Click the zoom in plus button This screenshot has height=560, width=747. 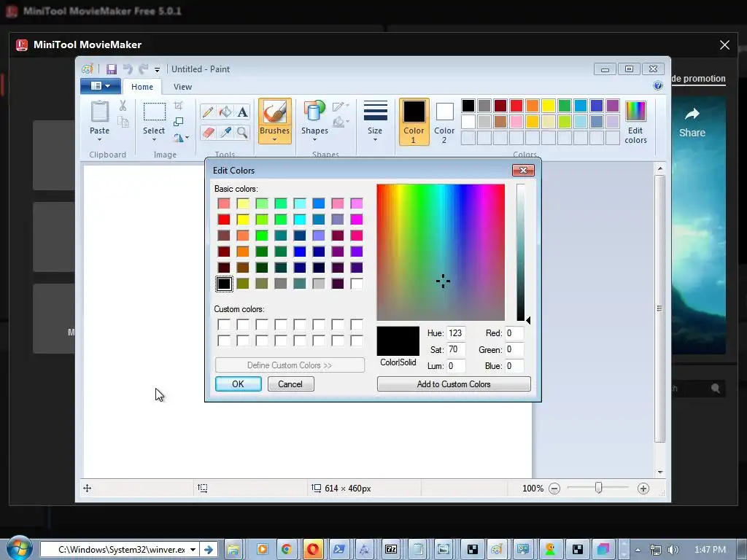click(643, 489)
